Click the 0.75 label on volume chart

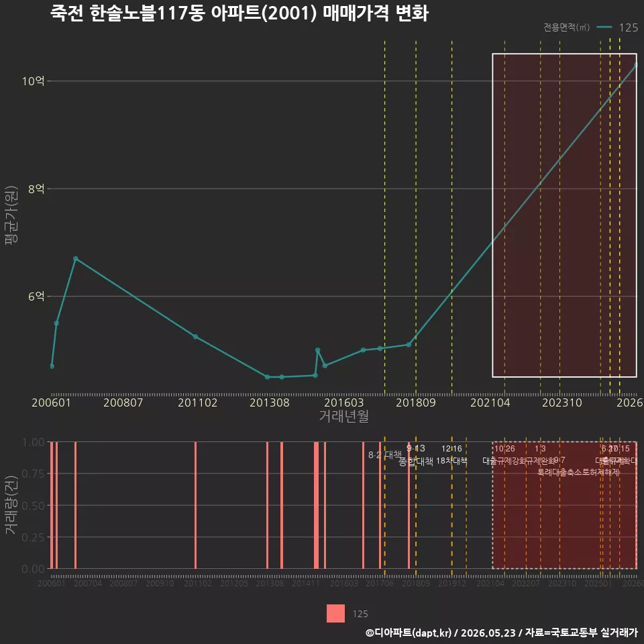click(x=33, y=474)
